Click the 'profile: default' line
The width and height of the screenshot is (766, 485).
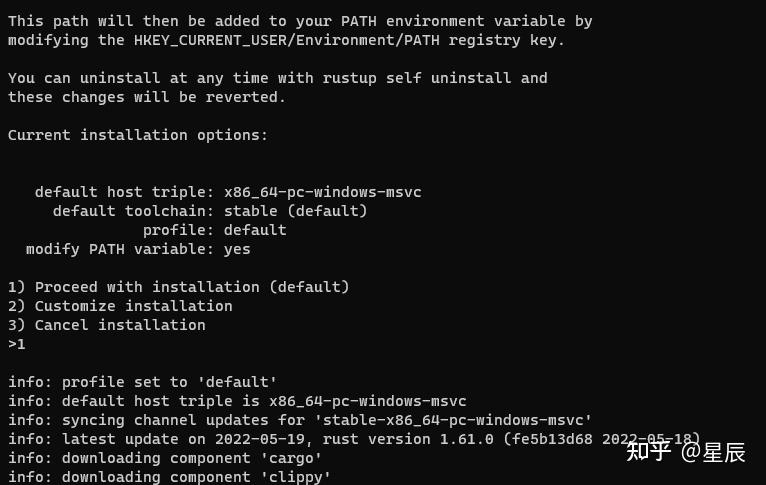click(214, 230)
